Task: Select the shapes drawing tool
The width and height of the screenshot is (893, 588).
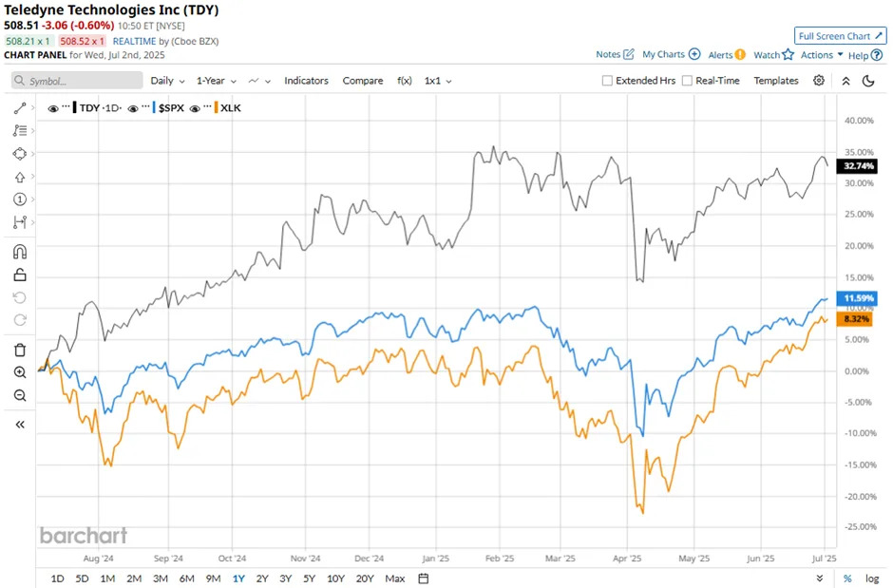Action: [20, 154]
